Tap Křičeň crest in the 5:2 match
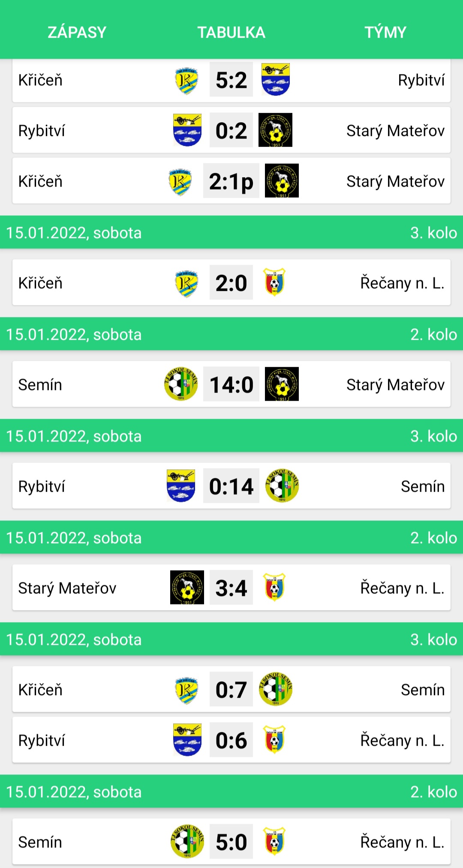This screenshot has height=868, width=463. (186, 80)
